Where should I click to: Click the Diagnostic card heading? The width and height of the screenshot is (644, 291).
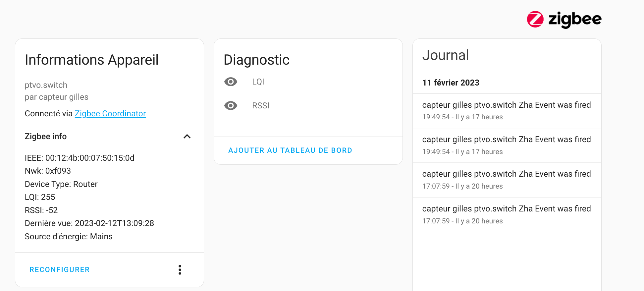257,60
